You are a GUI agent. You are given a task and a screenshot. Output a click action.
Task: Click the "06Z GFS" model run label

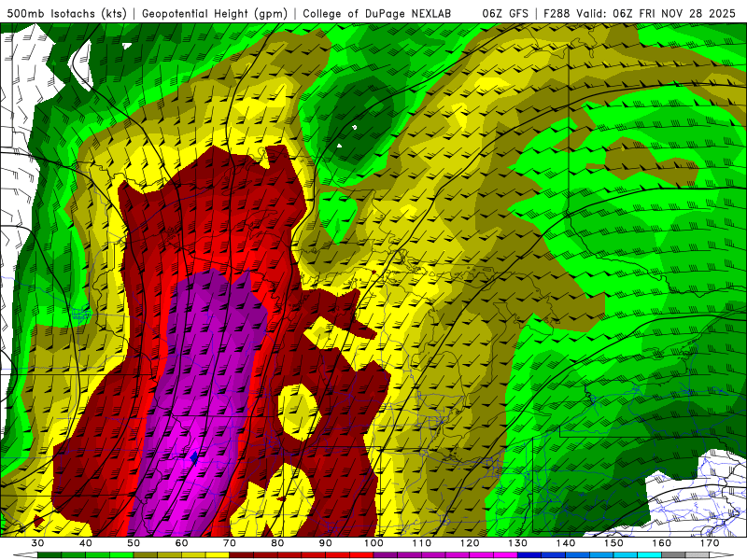[505, 13]
